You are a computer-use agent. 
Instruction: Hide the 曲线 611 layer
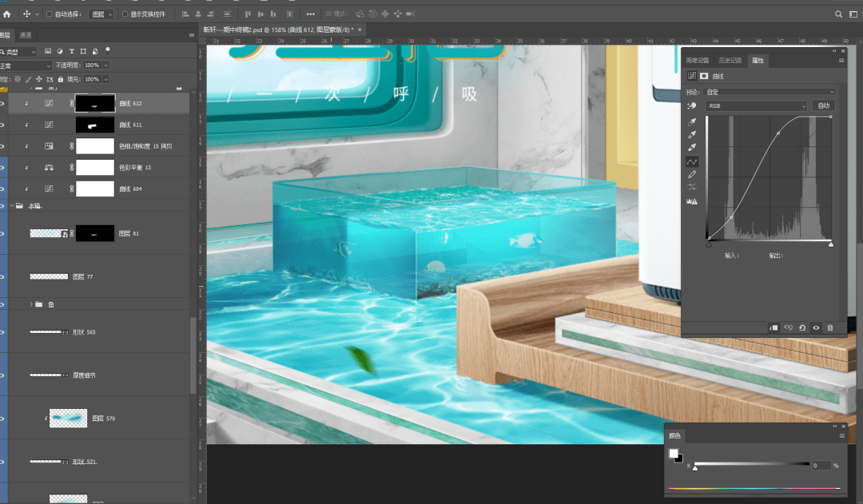[2, 125]
